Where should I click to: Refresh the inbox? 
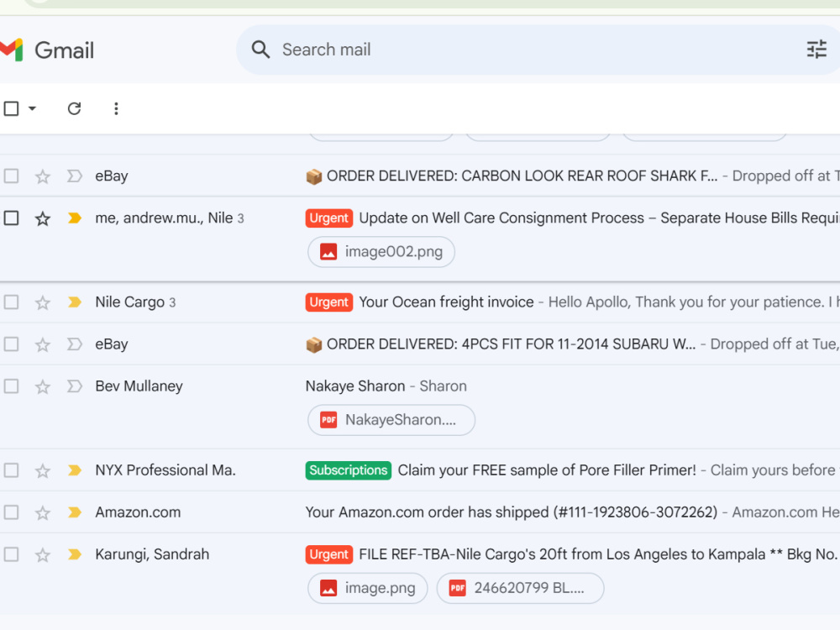pos(75,108)
